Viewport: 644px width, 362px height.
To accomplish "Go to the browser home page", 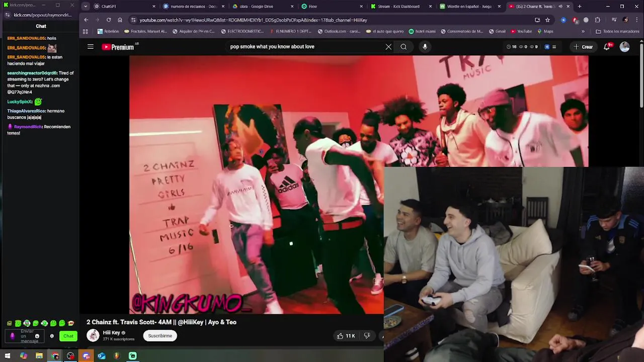I will tap(120, 20).
